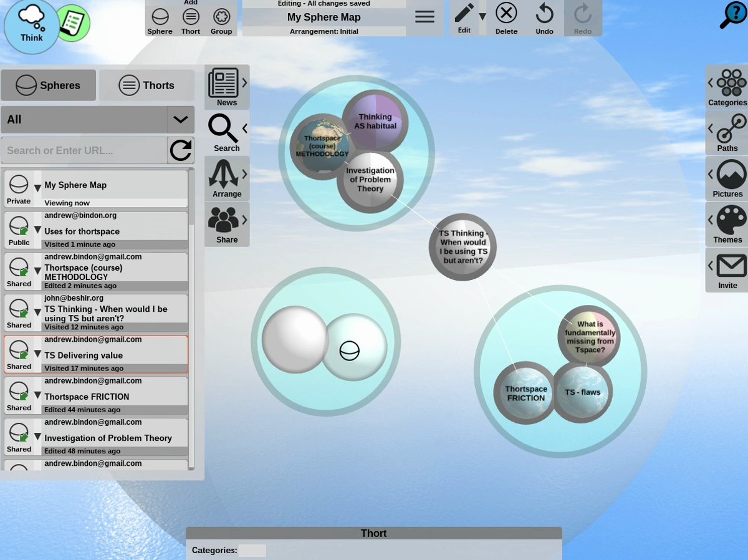The image size is (748, 560).
Task: Expand the Uses for thortspace row arrow
Action: (x=37, y=229)
